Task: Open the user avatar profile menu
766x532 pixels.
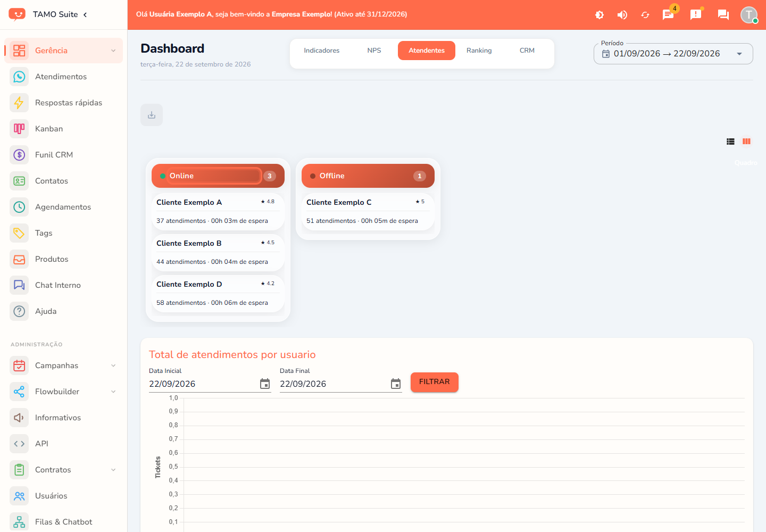Action: [x=749, y=14]
